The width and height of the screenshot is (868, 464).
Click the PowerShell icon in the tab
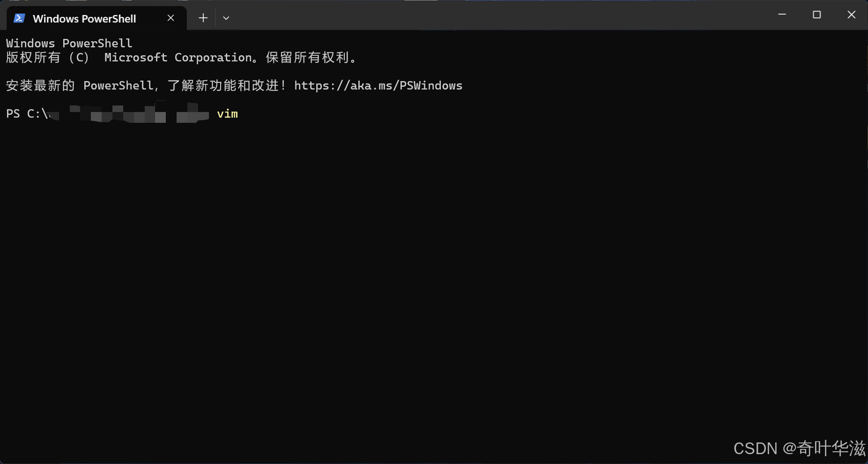coord(19,18)
